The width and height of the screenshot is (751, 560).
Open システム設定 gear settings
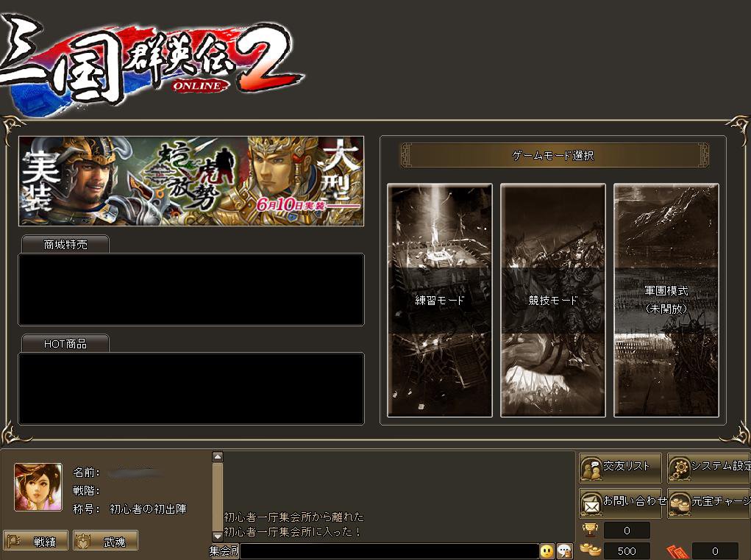709,467
